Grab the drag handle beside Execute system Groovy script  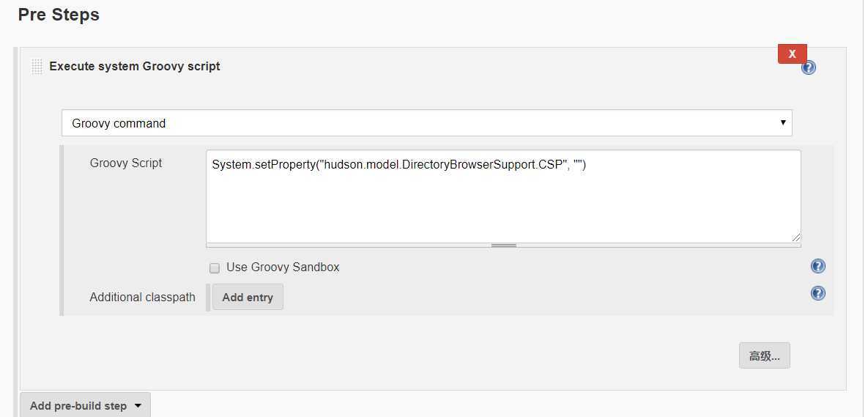pyautogui.click(x=37, y=67)
